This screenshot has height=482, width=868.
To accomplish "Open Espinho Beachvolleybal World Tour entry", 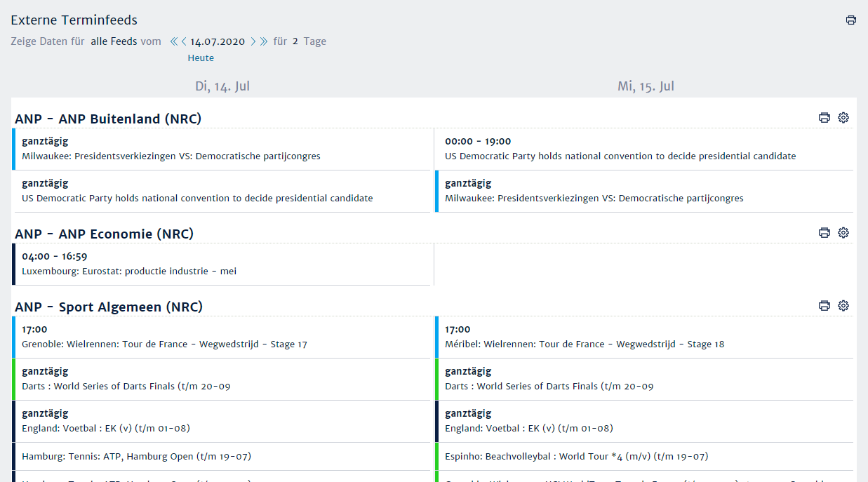I will [x=644, y=456].
